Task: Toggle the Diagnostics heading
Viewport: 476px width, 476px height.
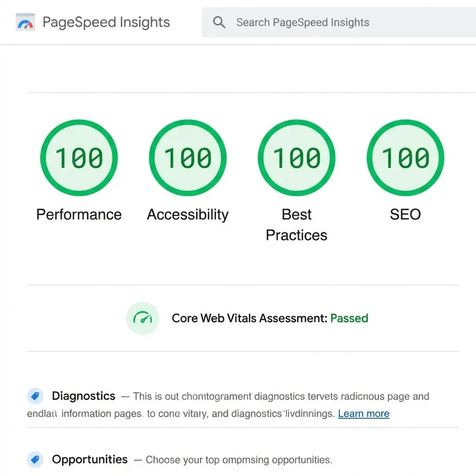Action: pos(84,396)
